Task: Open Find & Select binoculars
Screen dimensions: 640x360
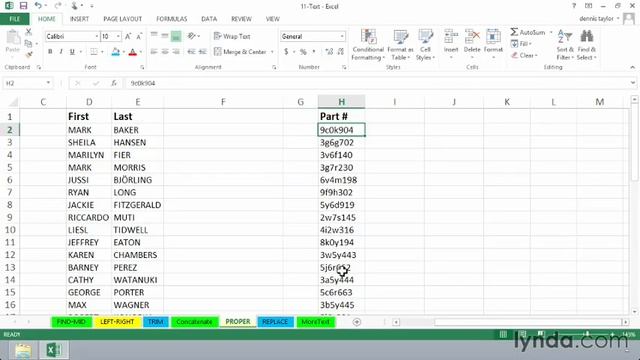Action: pos(587,45)
